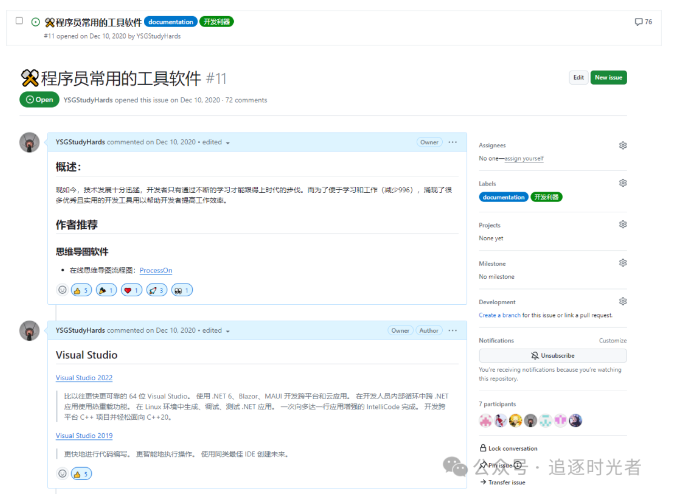This screenshot has width=680, height=496.
Task: Toggle the eyes reaction with 1
Action: tap(182, 290)
